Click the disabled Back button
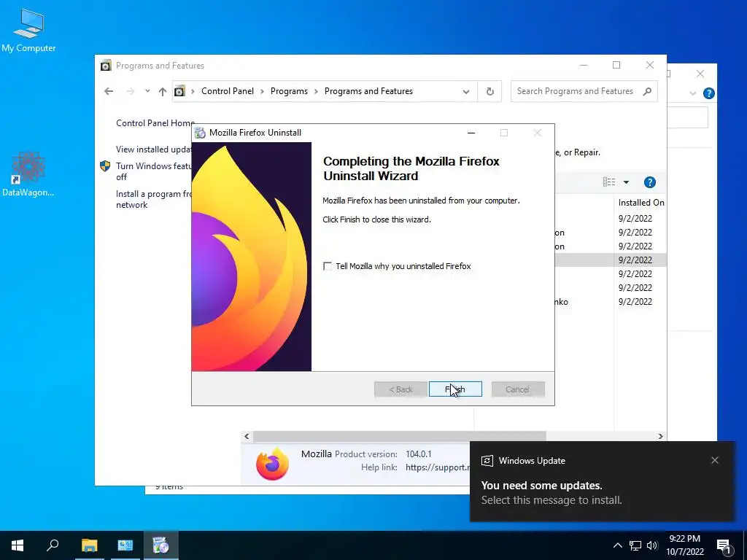Image resolution: width=747 pixels, height=560 pixels. pyautogui.click(x=400, y=389)
